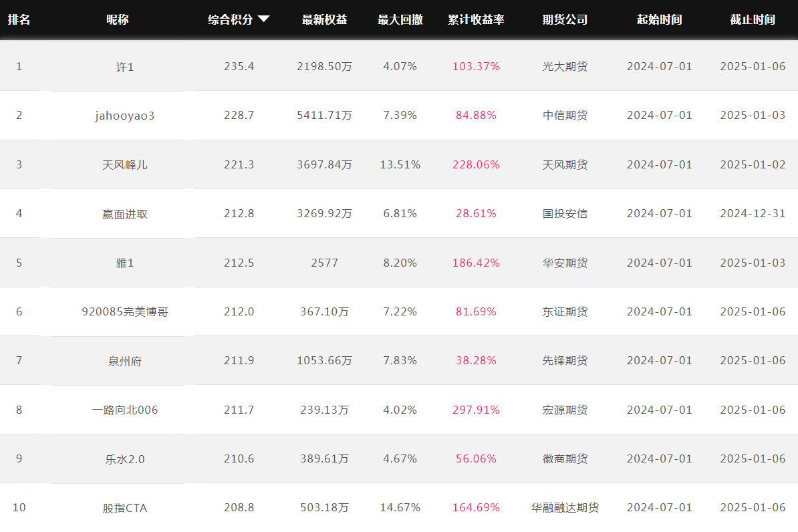Select the equity value 503.18万
The width and height of the screenshot is (798, 532).
click(x=324, y=507)
